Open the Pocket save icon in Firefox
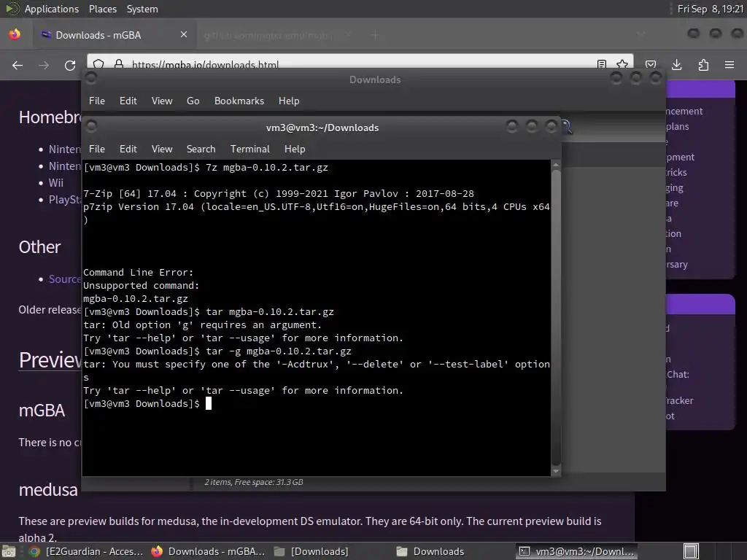Screen dimensions: 747x560 [651, 65]
